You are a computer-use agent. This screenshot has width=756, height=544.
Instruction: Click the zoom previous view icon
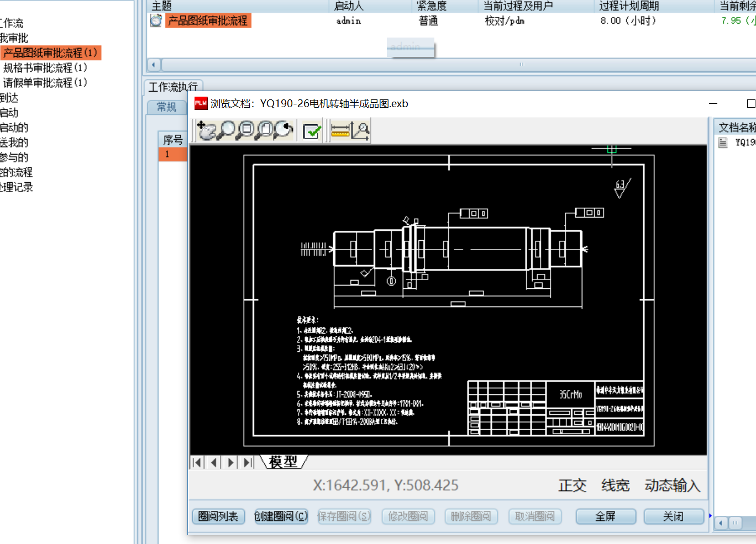(283, 131)
